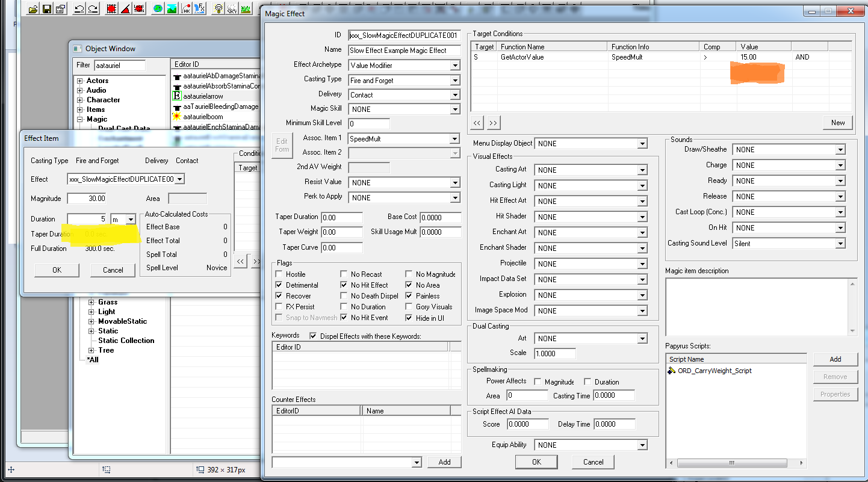Click New in Target Conditions

point(838,123)
